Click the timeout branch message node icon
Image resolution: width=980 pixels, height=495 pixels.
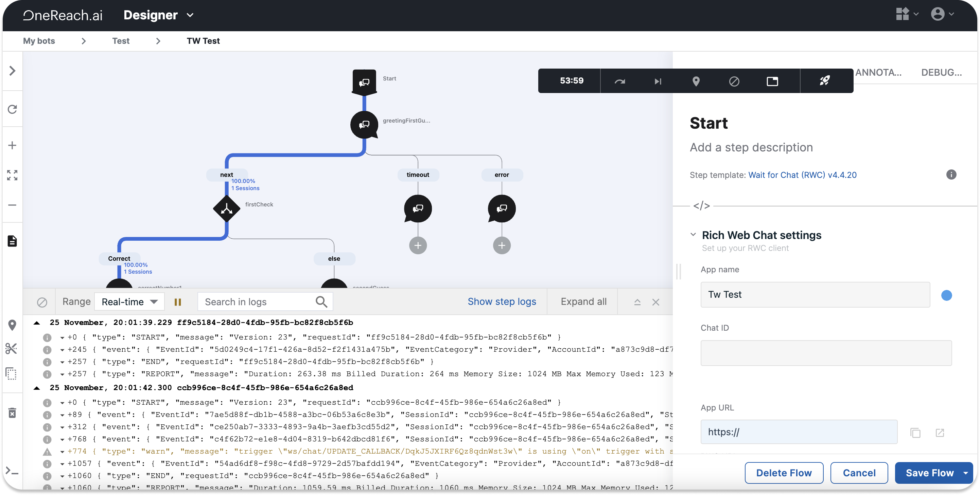click(418, 209)
